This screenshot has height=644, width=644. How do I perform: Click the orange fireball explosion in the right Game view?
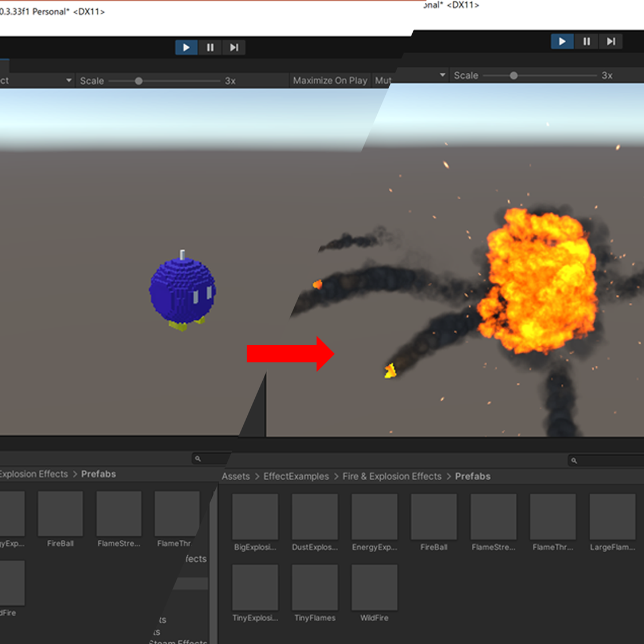[x=538, y=280]
